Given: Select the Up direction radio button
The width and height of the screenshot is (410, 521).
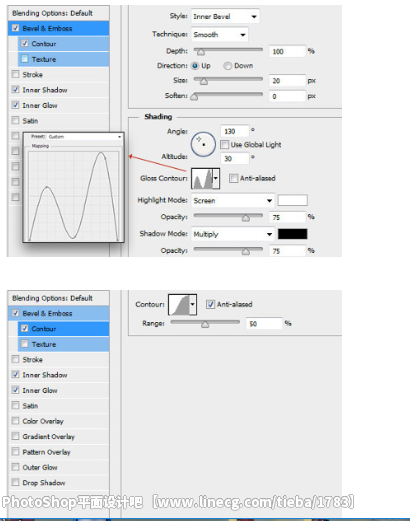Looking at the screenshot, I should coord(195,66).
